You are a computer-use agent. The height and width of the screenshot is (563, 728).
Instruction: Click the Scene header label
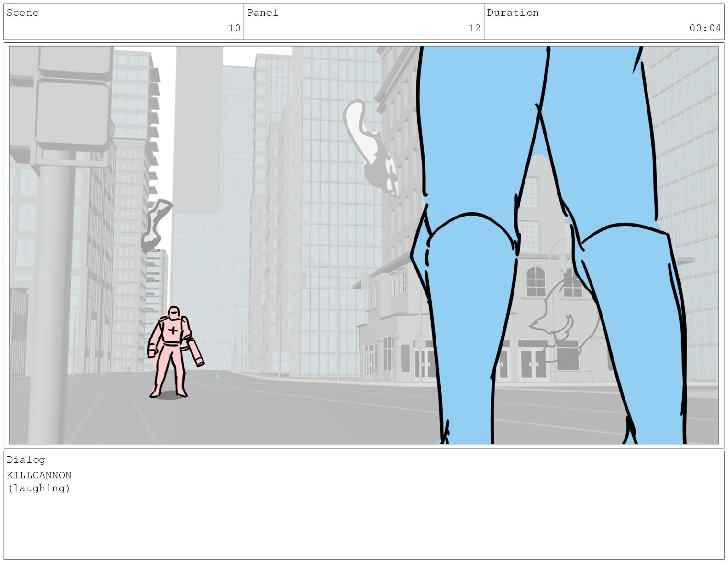pos(23,13)
